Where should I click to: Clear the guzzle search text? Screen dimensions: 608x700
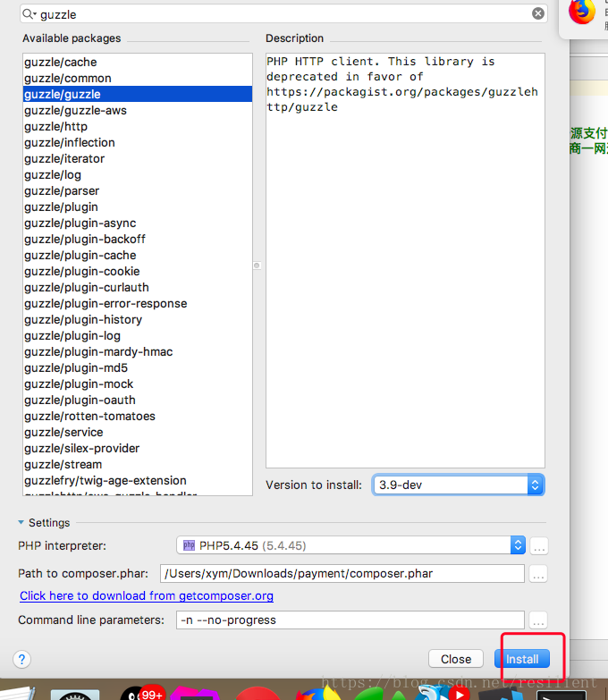[538, 13]
